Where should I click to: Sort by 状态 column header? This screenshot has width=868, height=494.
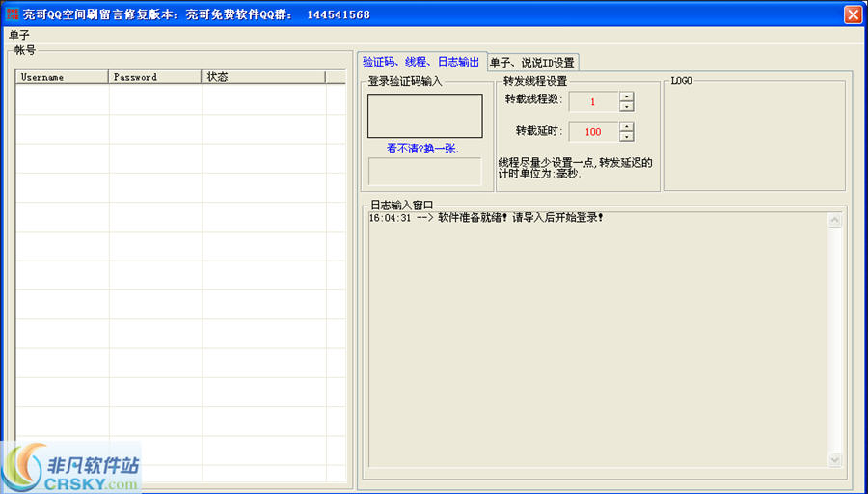point(263,77)
